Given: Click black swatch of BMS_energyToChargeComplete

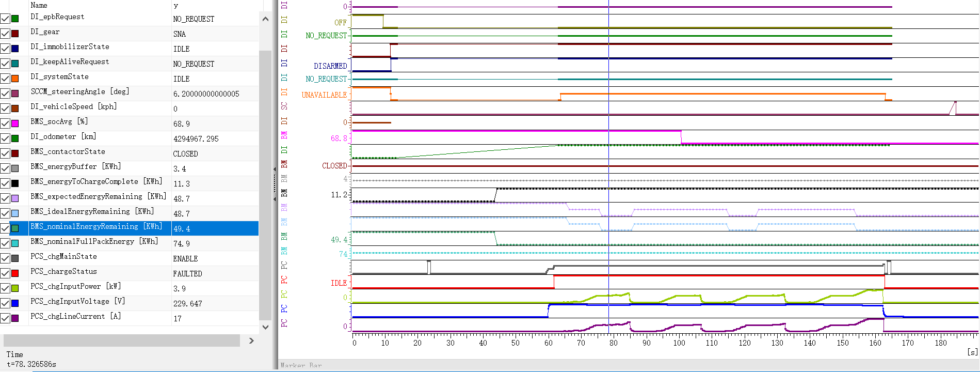Looking at the screenshot, I should [x=15, y=183].
